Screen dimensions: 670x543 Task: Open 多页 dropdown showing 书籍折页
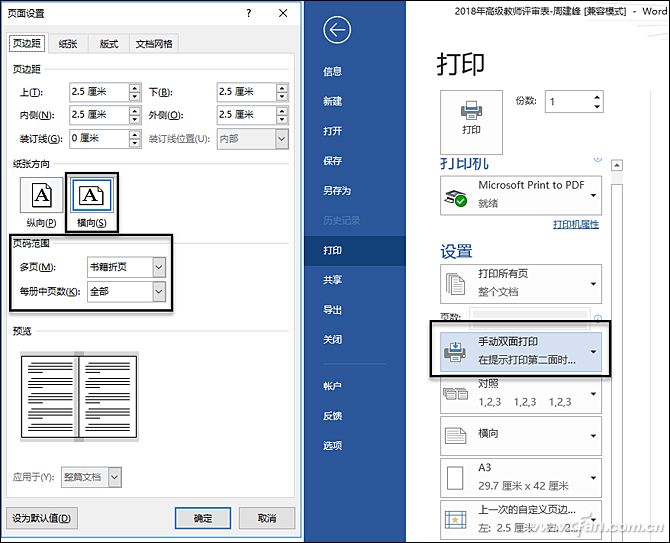coord(159,267)
